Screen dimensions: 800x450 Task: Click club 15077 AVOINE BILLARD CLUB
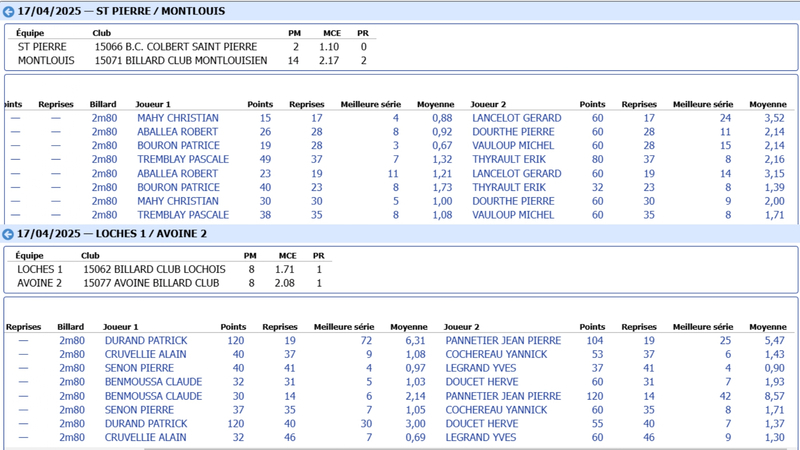click(x=151, y=283)
